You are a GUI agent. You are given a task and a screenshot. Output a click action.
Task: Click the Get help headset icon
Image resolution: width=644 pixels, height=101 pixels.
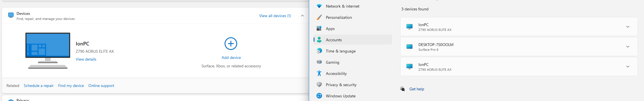click(x=402, y=89)
